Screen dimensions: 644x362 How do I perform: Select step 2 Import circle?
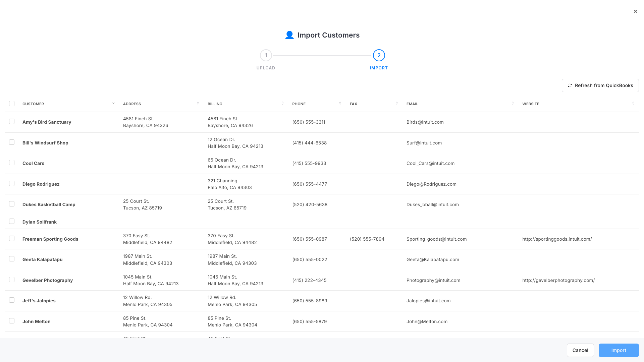379,55
